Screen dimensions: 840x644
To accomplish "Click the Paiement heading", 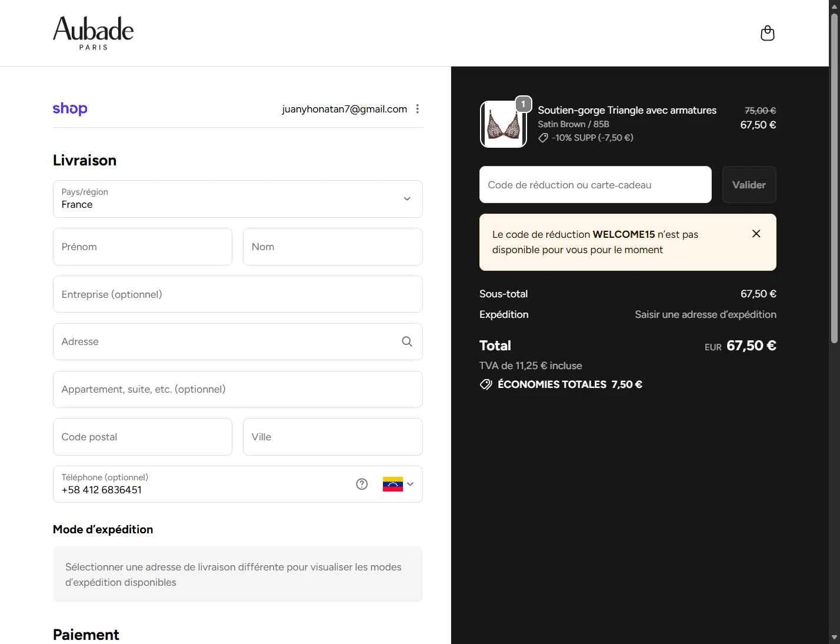I will click(x=86, y=635).
